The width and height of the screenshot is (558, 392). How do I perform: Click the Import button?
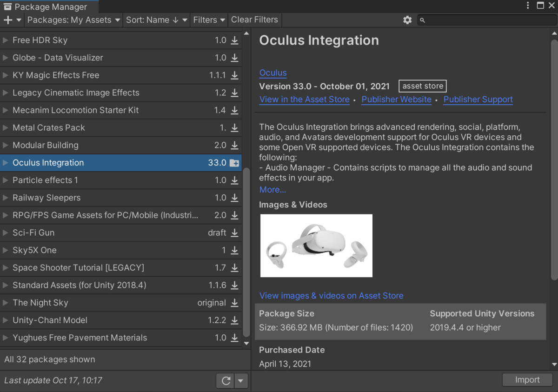coord(527,380)
